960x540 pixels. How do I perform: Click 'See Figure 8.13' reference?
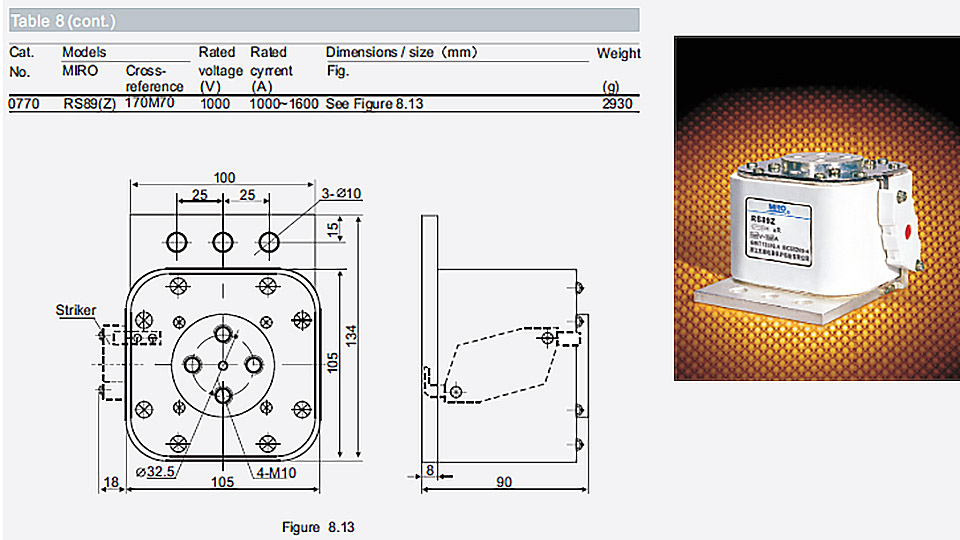tap(374, 103)
